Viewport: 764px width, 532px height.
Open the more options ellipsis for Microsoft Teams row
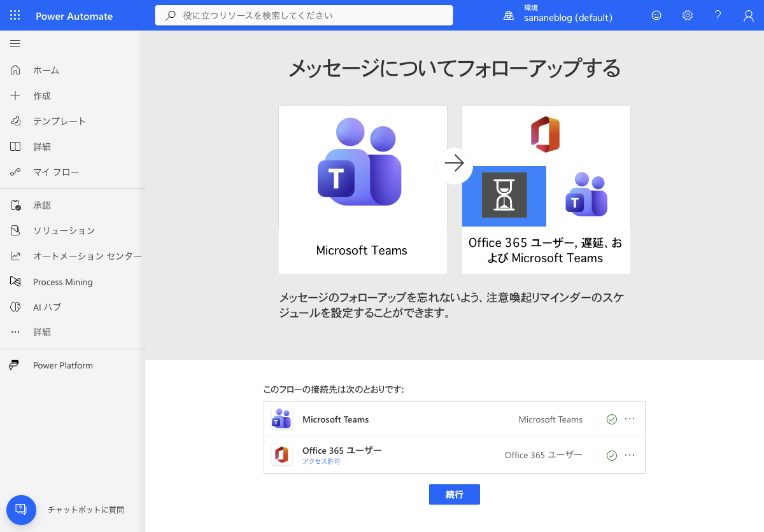pyautogui.click(x=630, y=419)
